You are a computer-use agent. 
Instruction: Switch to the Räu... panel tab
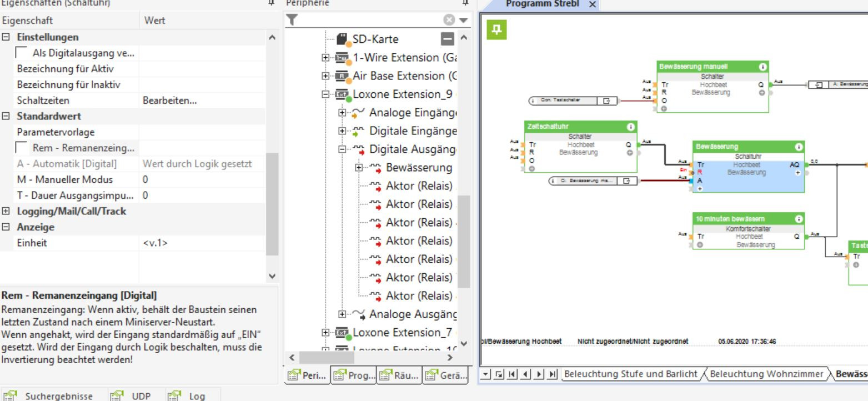point(399,374)
